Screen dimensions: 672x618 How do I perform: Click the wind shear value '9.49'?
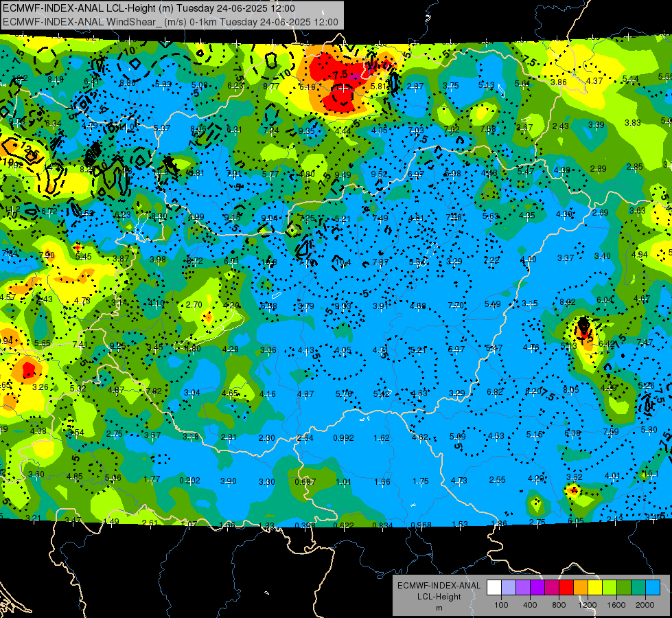tap(343, 174)
